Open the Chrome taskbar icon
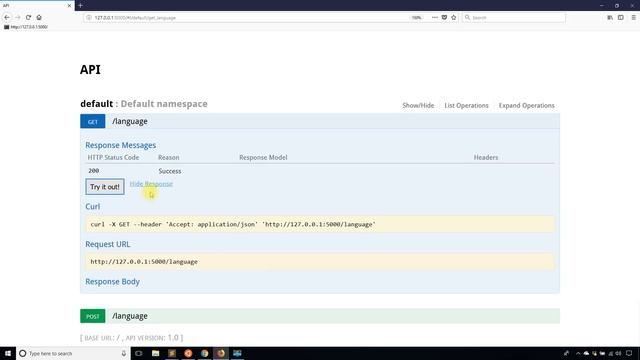Screen dimensions: 640x360 pos(204,353)
